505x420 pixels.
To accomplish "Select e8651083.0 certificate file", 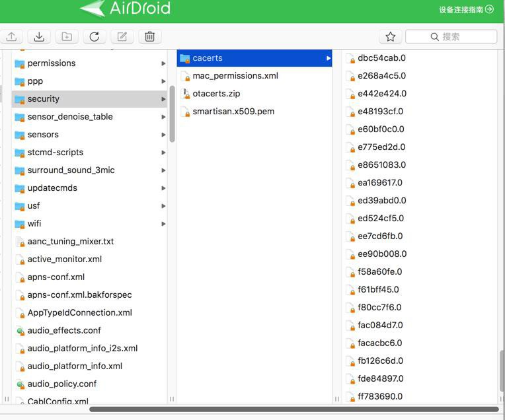I will 420,165.
